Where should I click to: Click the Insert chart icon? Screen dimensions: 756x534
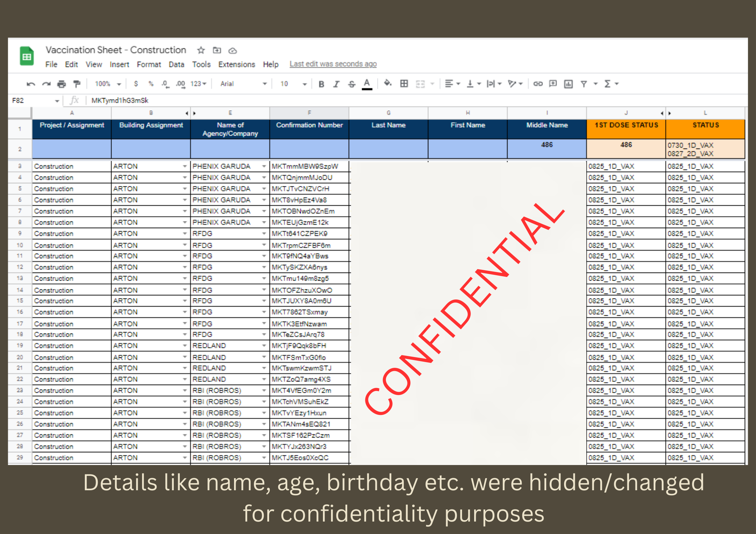tap(568, 84)
